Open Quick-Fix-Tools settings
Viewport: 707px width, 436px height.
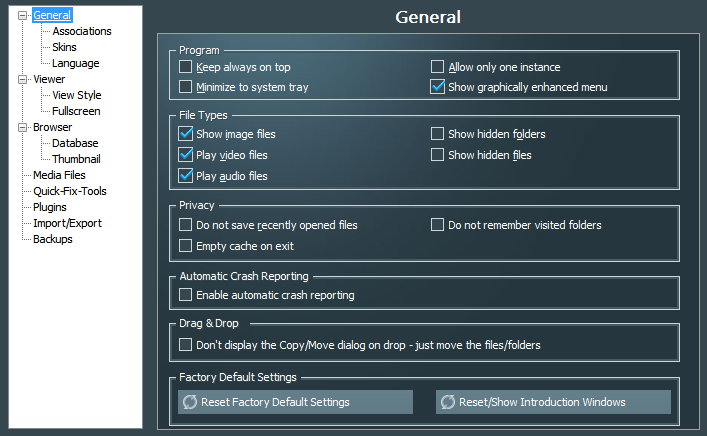69,191
